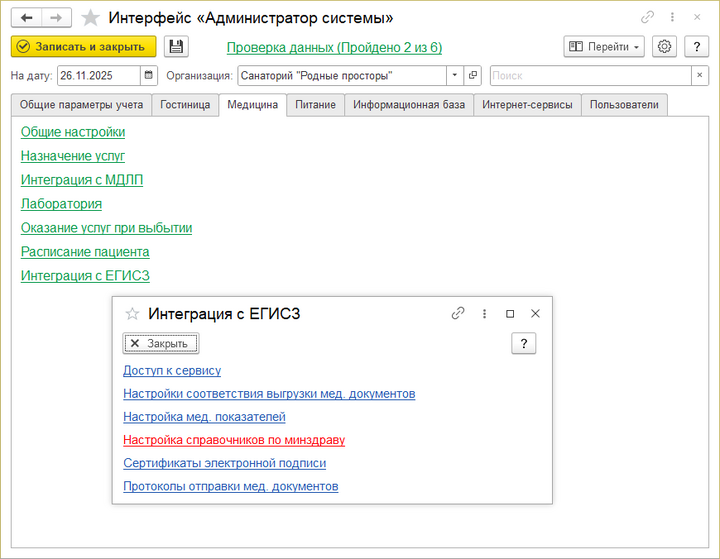Click the save diskette icon
Screen dimensions: 720x559
176,47
